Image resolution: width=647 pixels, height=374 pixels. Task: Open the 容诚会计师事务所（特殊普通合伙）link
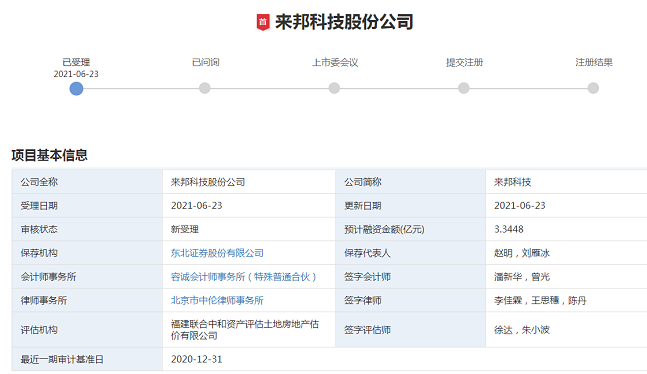[243, 277]
